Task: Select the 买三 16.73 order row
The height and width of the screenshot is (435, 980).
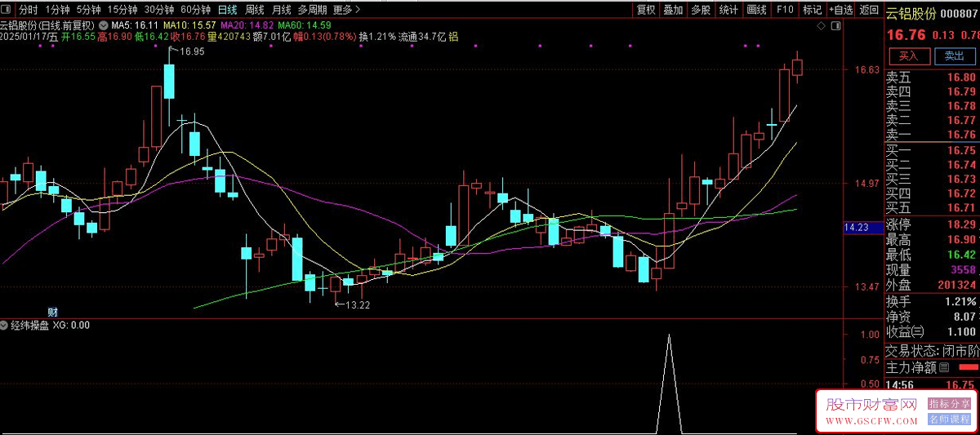Action: pyautogui.click(x=932, y=179)
